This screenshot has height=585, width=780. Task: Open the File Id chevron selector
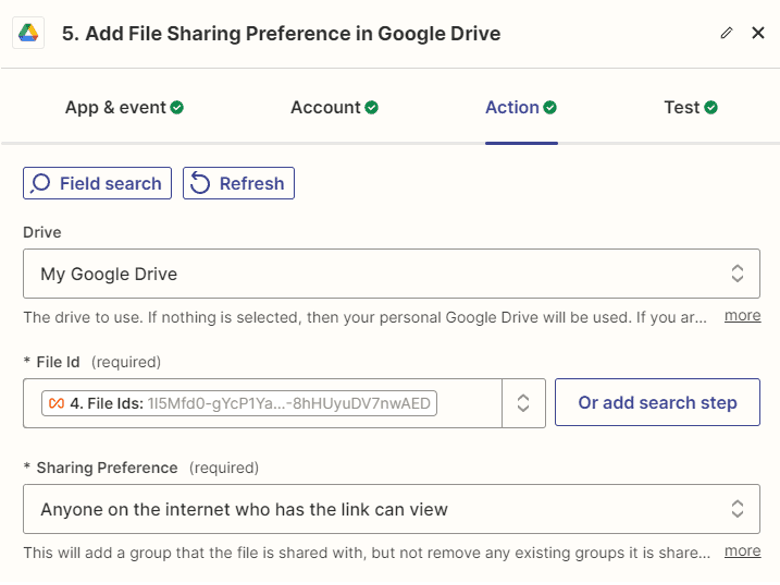pos(523,403)
